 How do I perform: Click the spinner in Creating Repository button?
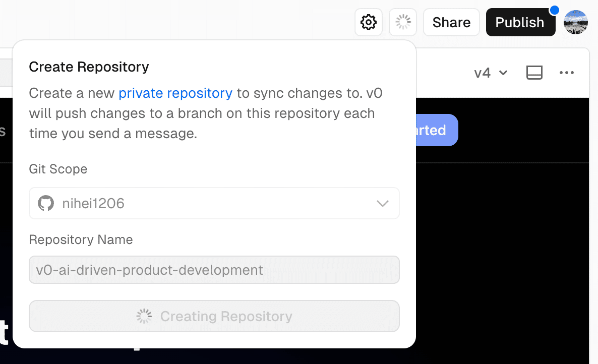(x=144, y=316)
